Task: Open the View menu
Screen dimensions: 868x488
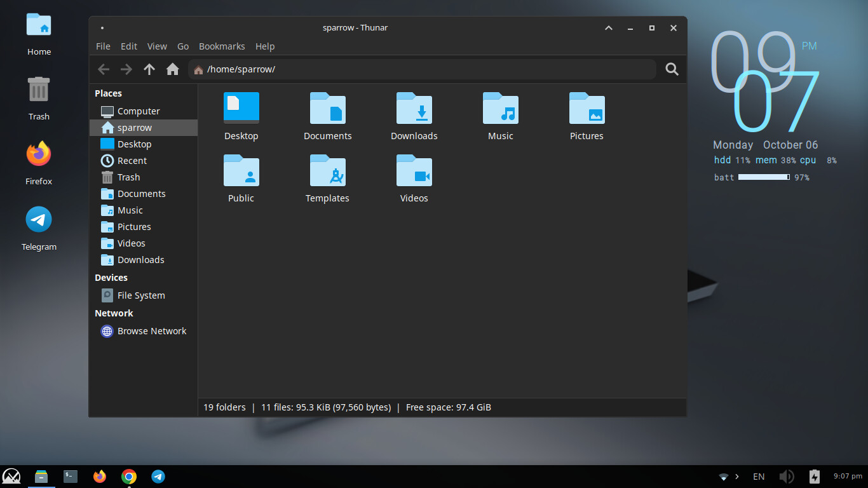Action: 157,46
